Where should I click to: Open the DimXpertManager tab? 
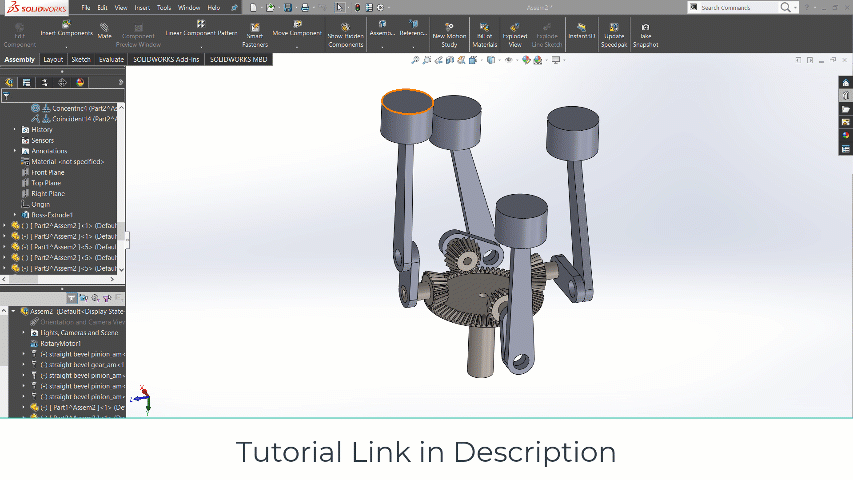point(63,82)
